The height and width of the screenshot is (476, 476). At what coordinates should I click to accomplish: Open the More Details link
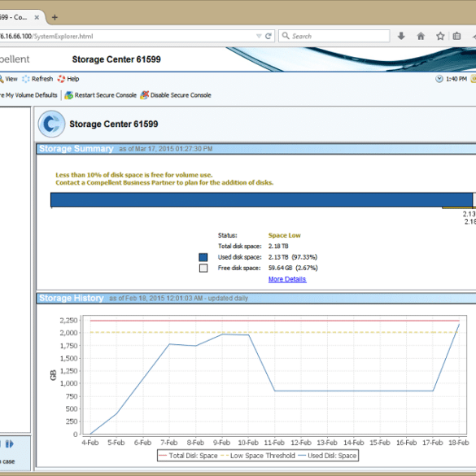tap(287, 279)
